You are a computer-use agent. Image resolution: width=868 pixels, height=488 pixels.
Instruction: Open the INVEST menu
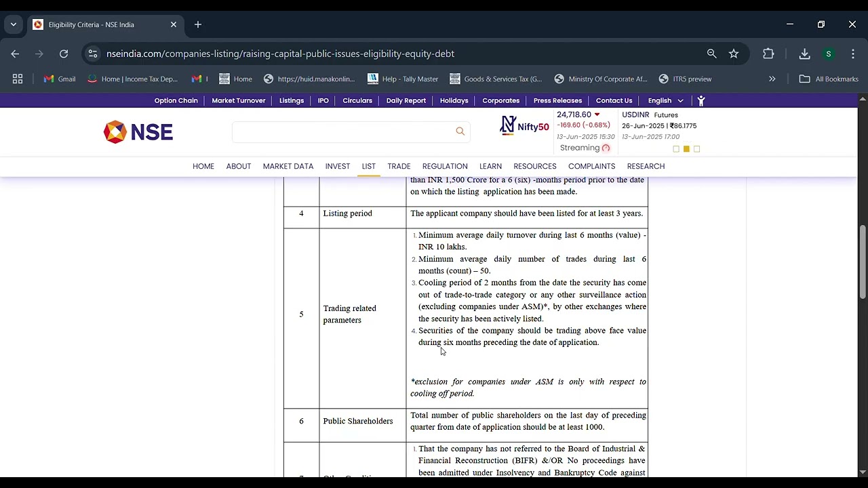click(x=338, y=166)
